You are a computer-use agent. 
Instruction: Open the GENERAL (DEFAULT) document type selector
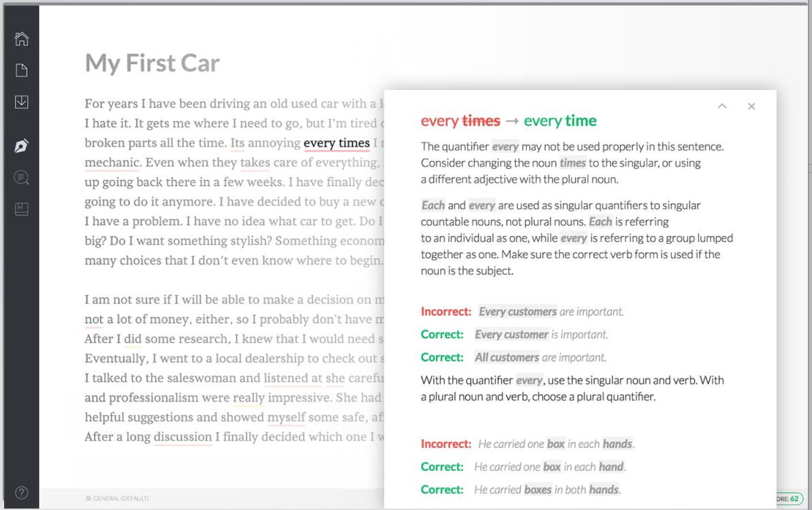point(117,498)
